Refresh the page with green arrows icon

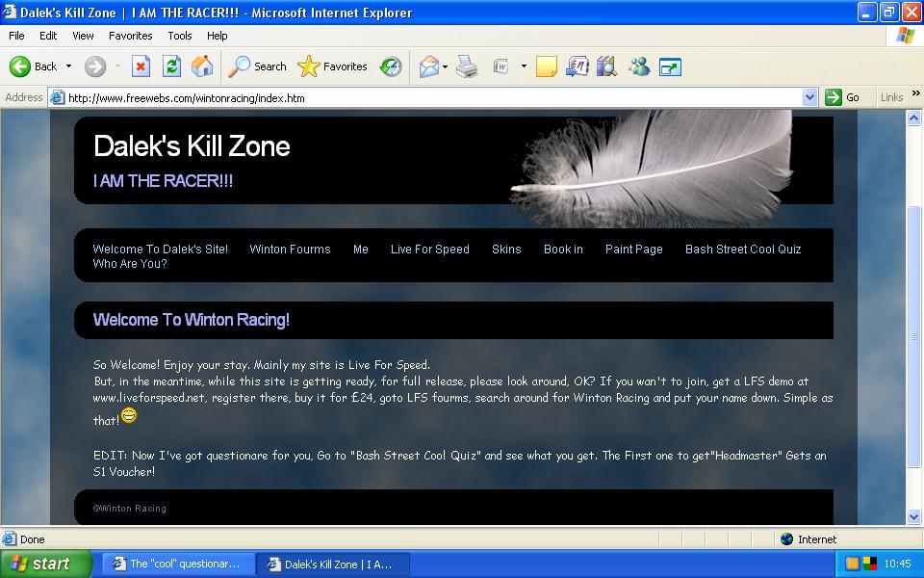(171, 66)
